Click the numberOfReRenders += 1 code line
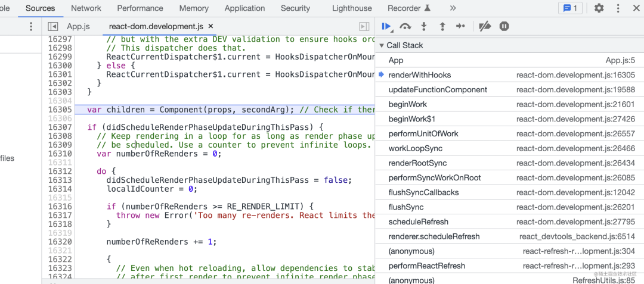This screenshot has width=644, height=284. click(x=161, y=242)
